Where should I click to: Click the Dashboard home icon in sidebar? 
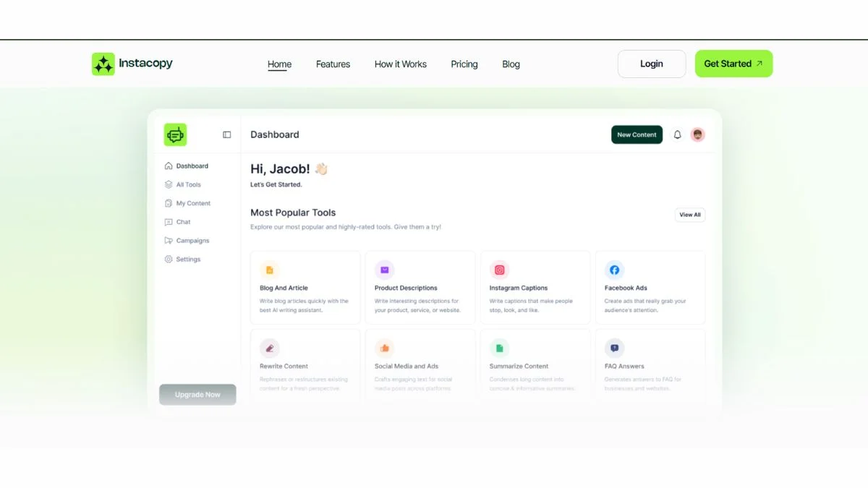point(169,166)
